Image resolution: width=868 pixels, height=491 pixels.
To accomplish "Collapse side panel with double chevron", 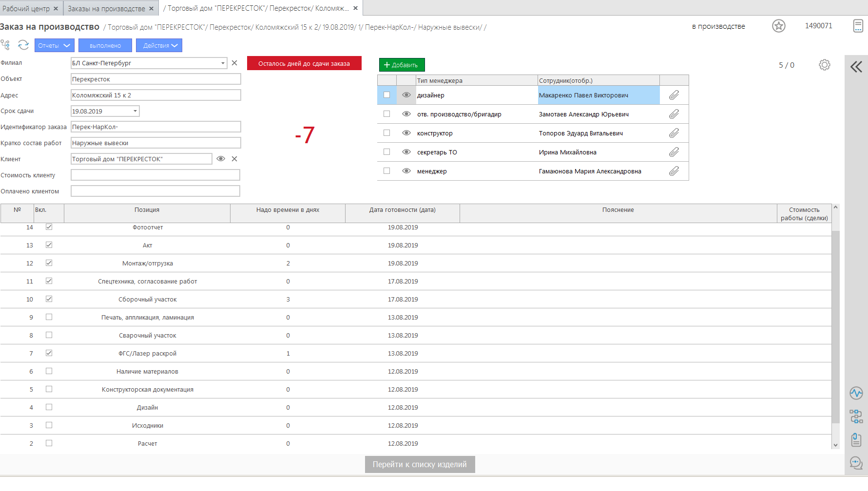I will (856, 67).
